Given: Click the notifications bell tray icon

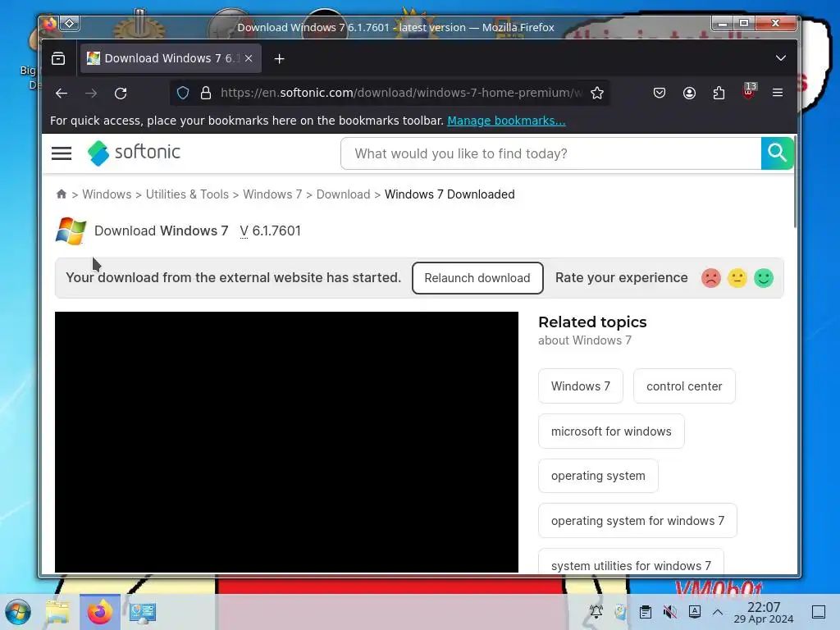Looking at the screenshot, I should (596, 611).
